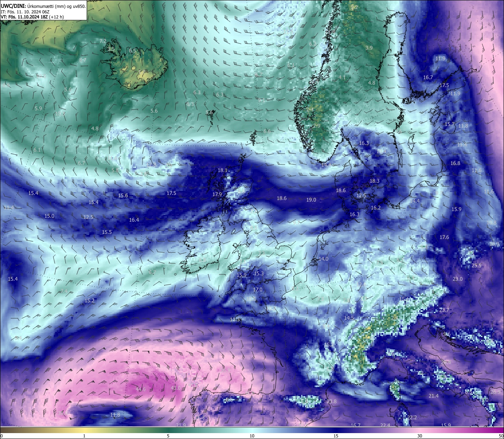Click the VT valid time line 18Z
This screenshot has height=439, width=504.
click(x=32, y=17)
